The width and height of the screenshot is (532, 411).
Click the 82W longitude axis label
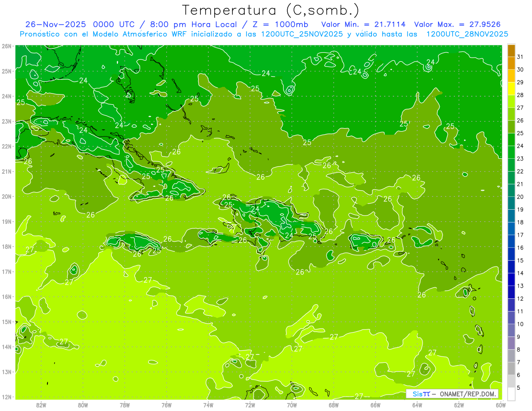coord(41,405)
